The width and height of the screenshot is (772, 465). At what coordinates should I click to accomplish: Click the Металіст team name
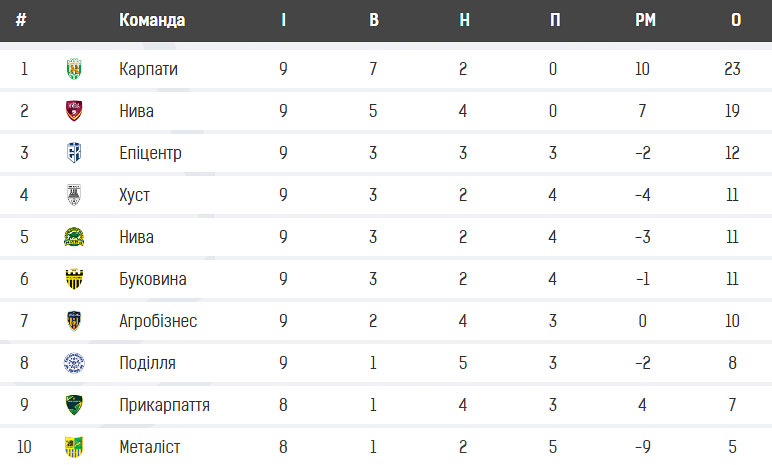point(150,447)
